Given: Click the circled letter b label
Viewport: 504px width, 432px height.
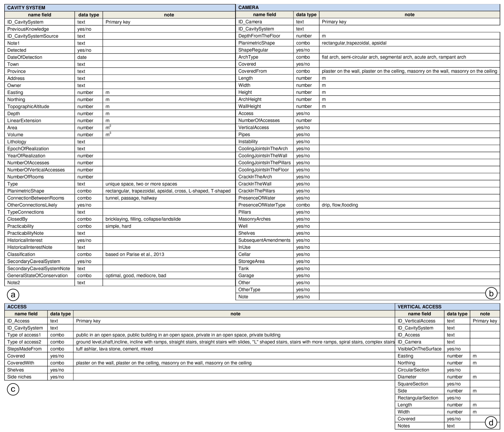Looking at the screenshot, I should (491, 294).
